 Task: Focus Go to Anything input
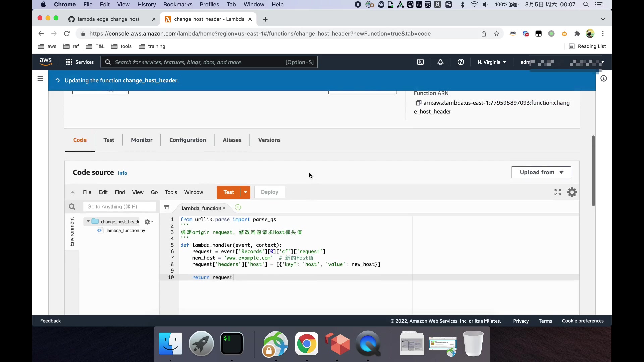click(x=119, y=207)
